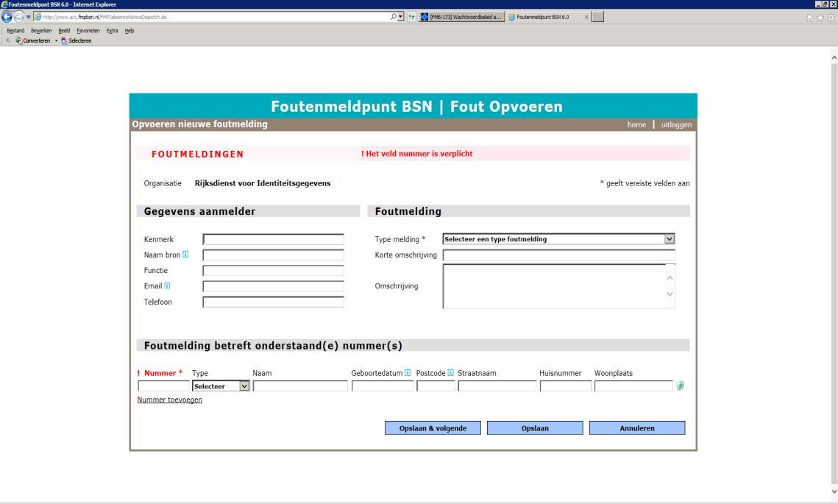Open the Type Selecteer dropdown in number row
The height and width of the screenshot is (504, 838).
point(244,386)
